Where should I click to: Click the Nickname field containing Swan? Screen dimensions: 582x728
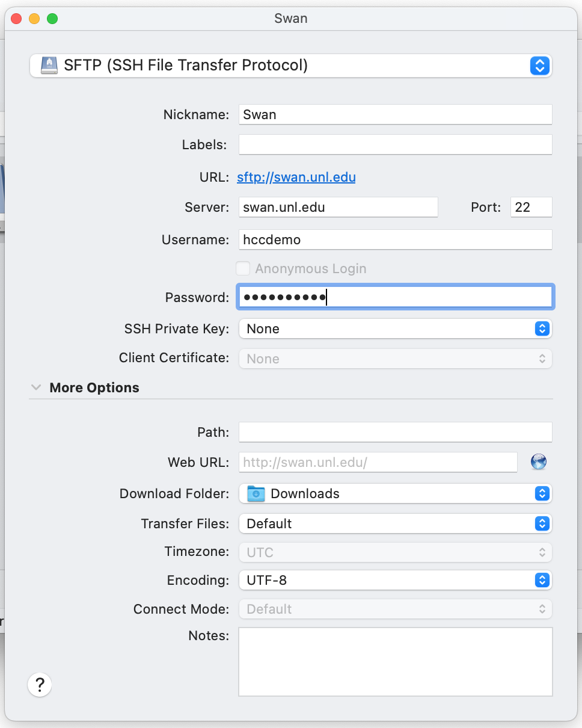click(394, 114)
